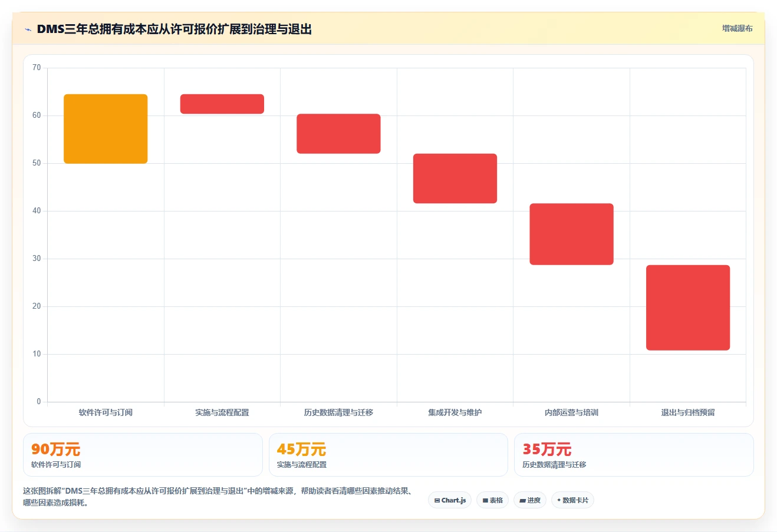Screen dimensions: 777x532
Task: Open the 35万元 data card
Action: click(634, 455)
